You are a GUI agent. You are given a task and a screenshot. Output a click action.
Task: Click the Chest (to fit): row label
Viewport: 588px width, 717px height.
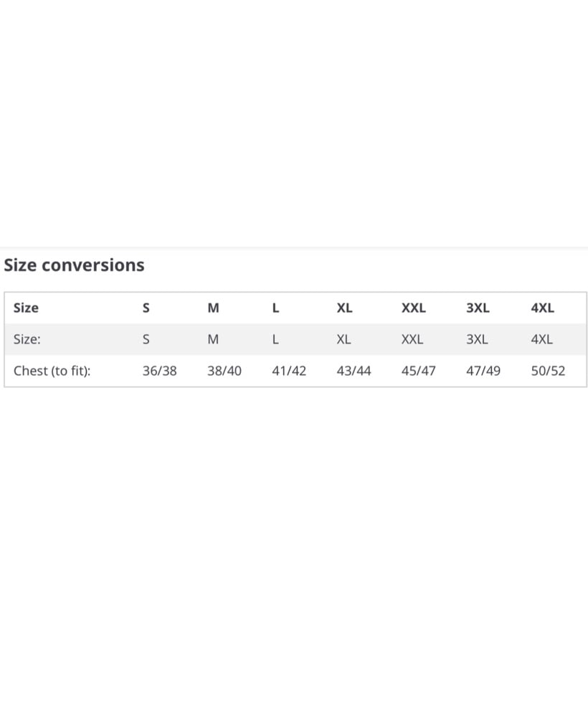pos(52,371)
